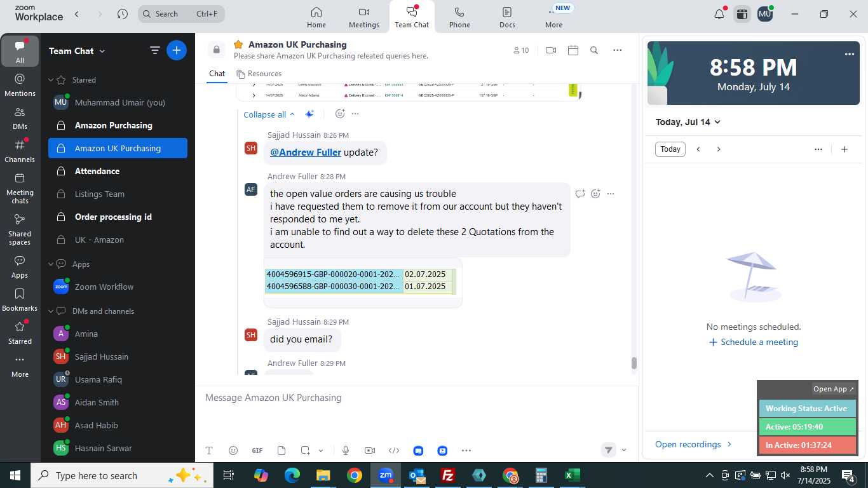Reply to Andrew Fuller's message
Image resolution: width=868 pixels, height=488 pixels.
[x=580, y=194]
